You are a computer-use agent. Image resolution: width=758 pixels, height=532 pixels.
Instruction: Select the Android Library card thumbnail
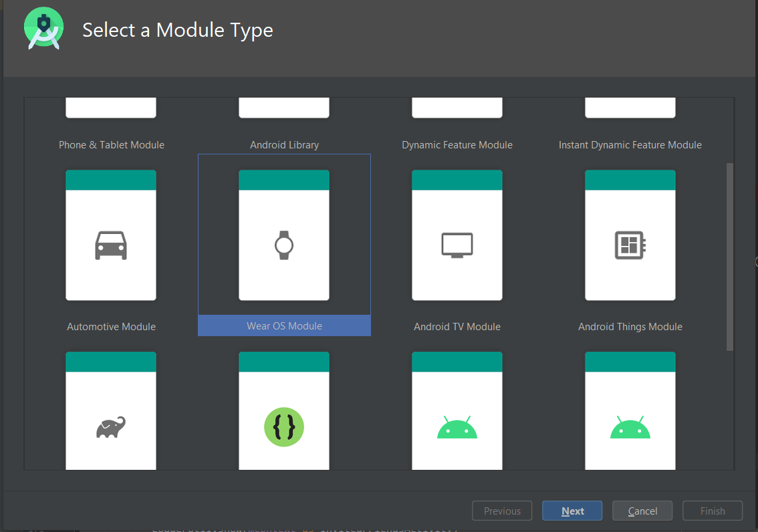(x=284, y=108)
